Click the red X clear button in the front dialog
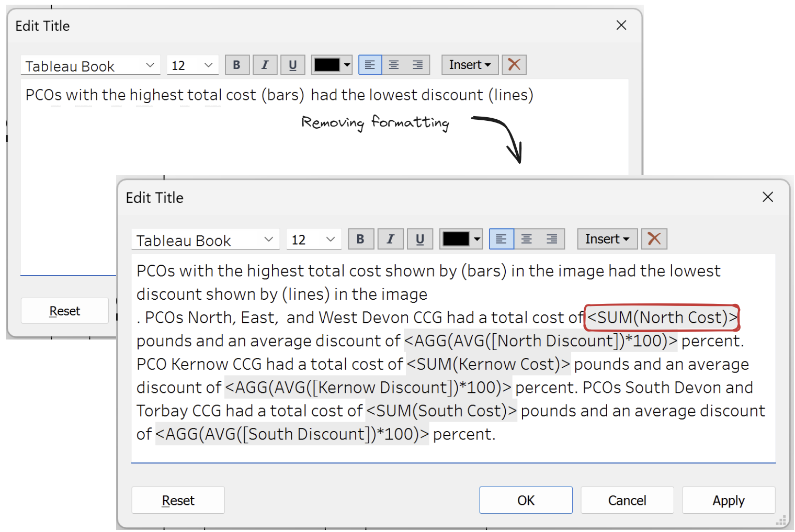Viewport: 795px width, 532px height. (x=654, y=239)
